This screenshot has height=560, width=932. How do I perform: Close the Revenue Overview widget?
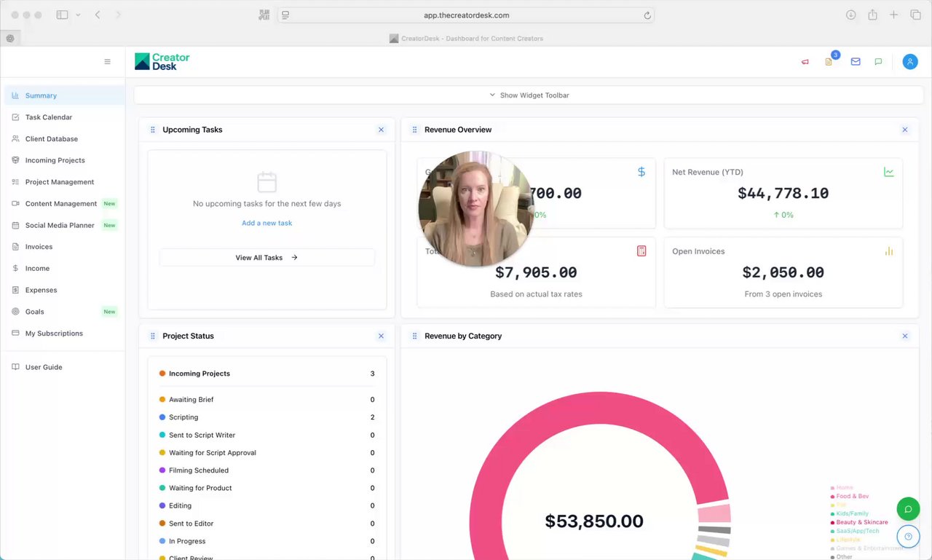[905, 130]
